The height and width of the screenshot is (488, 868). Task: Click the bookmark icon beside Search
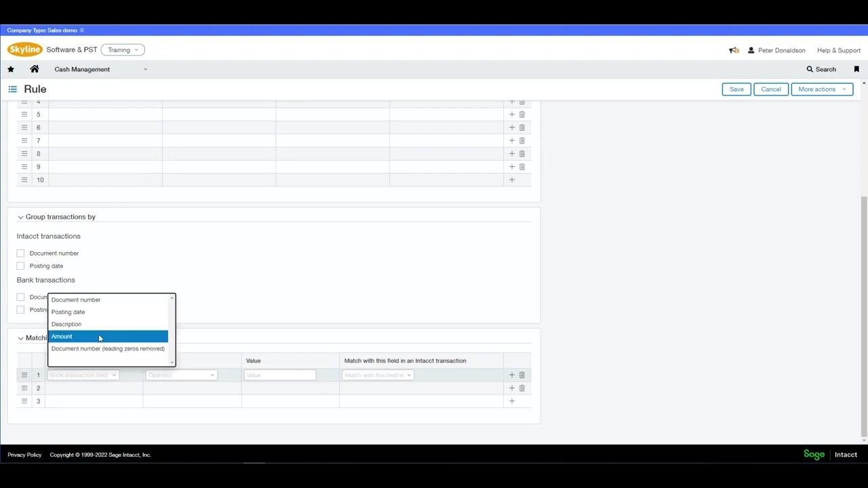tap(856, 69)
